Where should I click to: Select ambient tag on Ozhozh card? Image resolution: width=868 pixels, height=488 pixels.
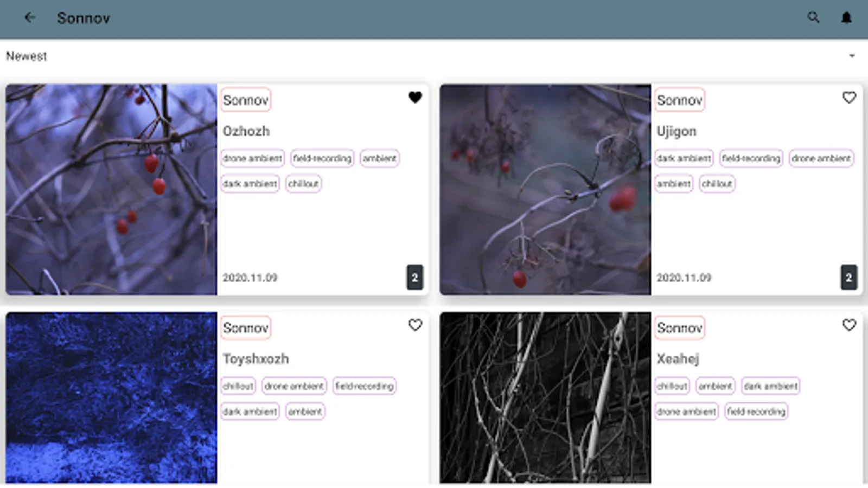(x=379, y=158)
